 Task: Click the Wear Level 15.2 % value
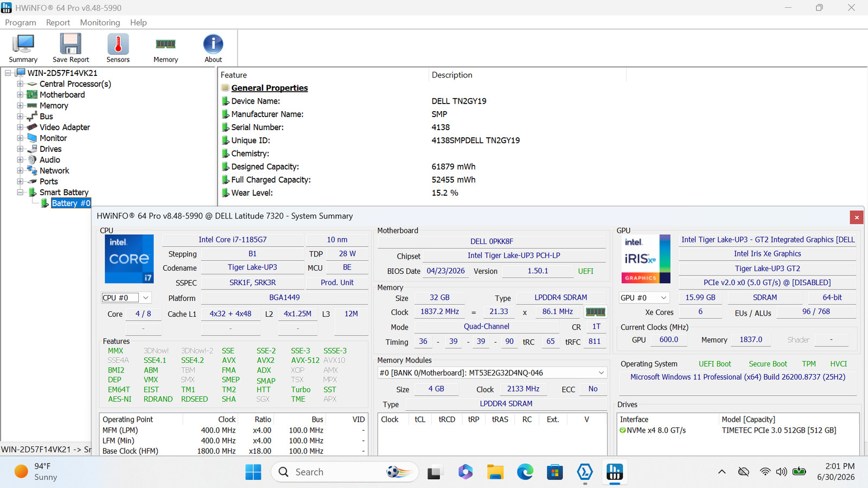coord(445,193)
